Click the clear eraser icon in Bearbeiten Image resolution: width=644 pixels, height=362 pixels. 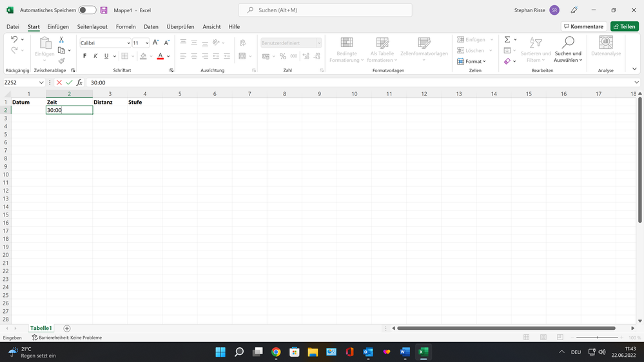[x=507, y=61]
